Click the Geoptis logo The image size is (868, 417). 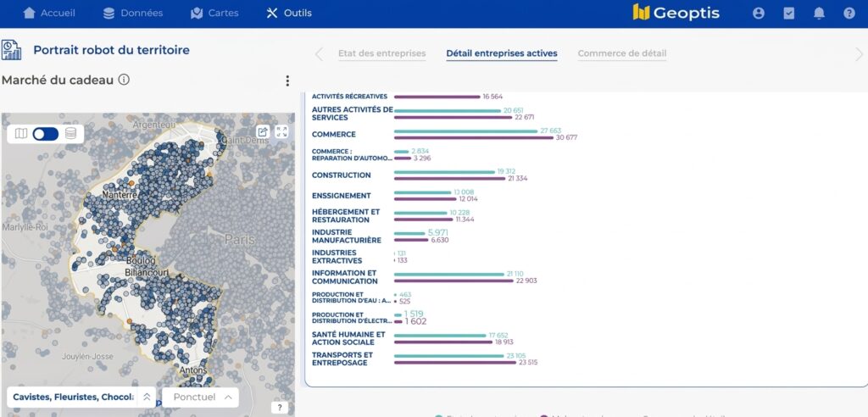[x=676, y=13]
